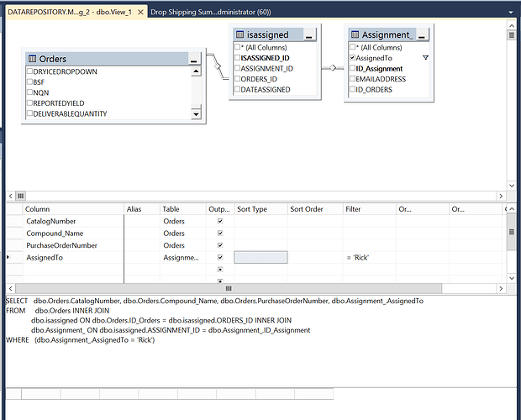The width and height of the screenshot is (521, 420).
Task: Toggle Output checkbox for CatalogNumber row
Action: click(x=220, y=221)
